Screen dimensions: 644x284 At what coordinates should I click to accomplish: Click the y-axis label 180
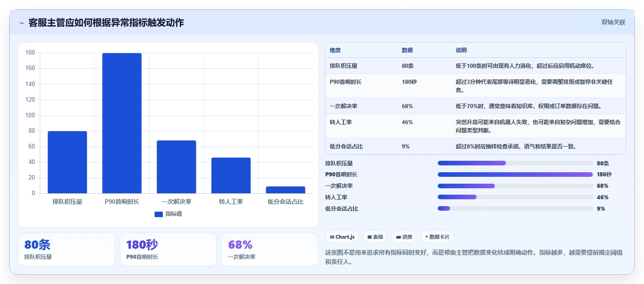pos(30,53)
